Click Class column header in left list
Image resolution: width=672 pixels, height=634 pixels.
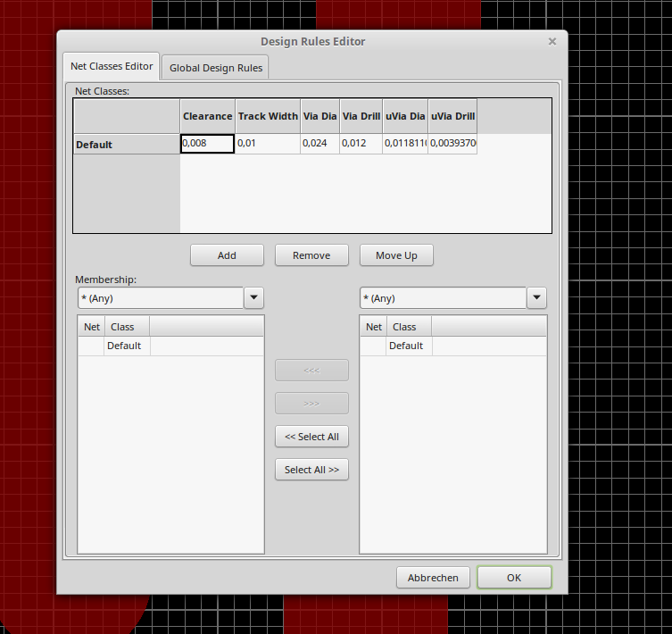(127, 327)
